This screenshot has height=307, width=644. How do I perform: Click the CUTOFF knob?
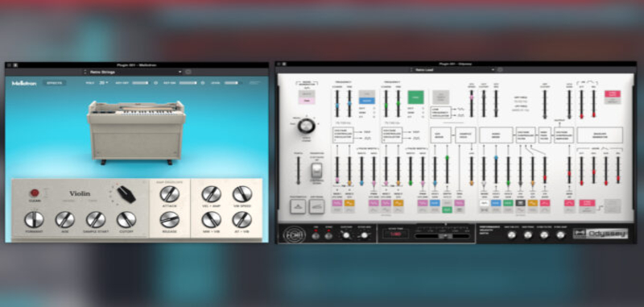[126, 219]
